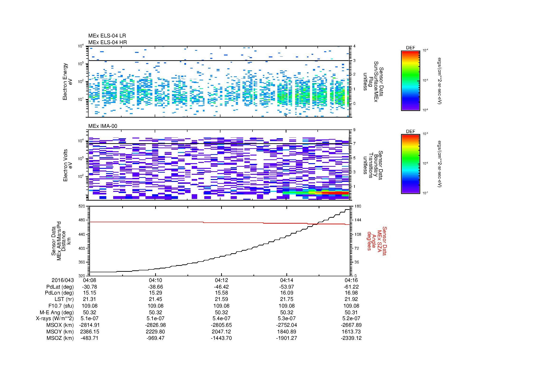Viewport: 555px width, 392px height.
Task: Click the LST value 21.59
Action: pos(221,299)
